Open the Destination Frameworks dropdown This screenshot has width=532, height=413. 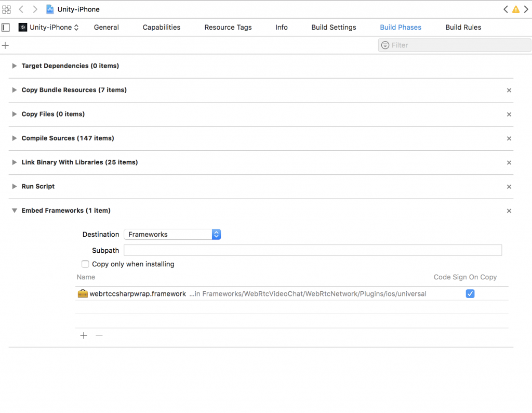point(173,235)
